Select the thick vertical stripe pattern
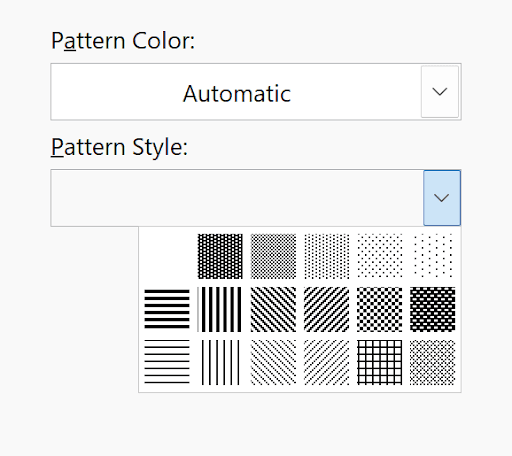Screen dimensions: 512x456 click(220, 309)
